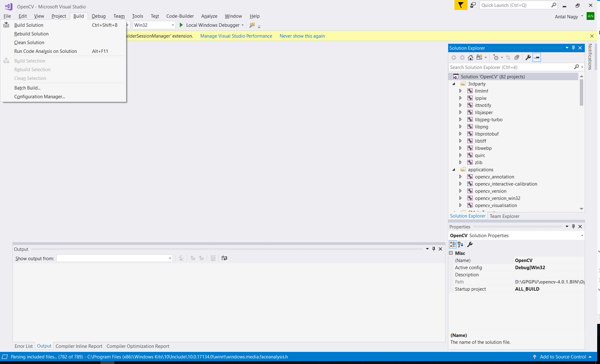Click Alphabetical sort icon in Properties

point(460,244)
